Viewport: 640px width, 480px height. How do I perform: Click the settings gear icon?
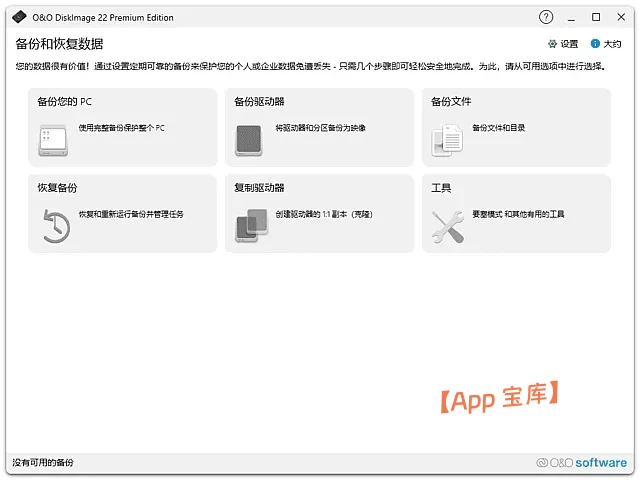(553, 44)
